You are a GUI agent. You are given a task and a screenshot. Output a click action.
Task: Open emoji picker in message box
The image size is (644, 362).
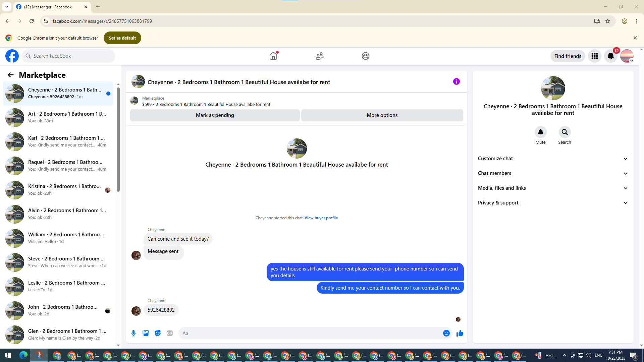click(x=446, y=333)
